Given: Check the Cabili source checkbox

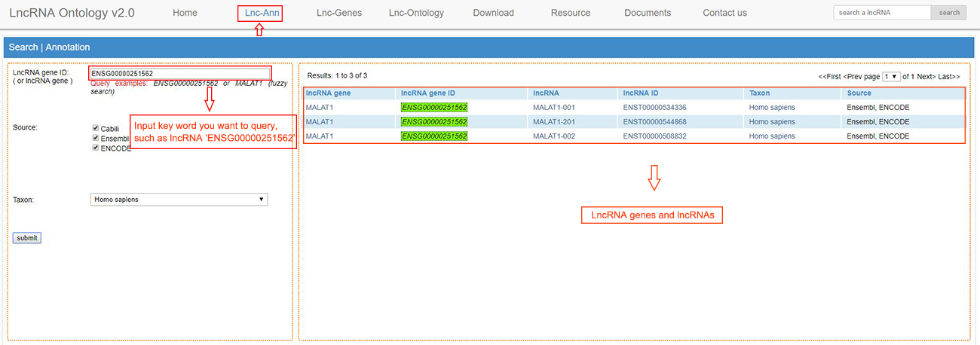Looking at the screenshot, I should [x=95, y=129].
